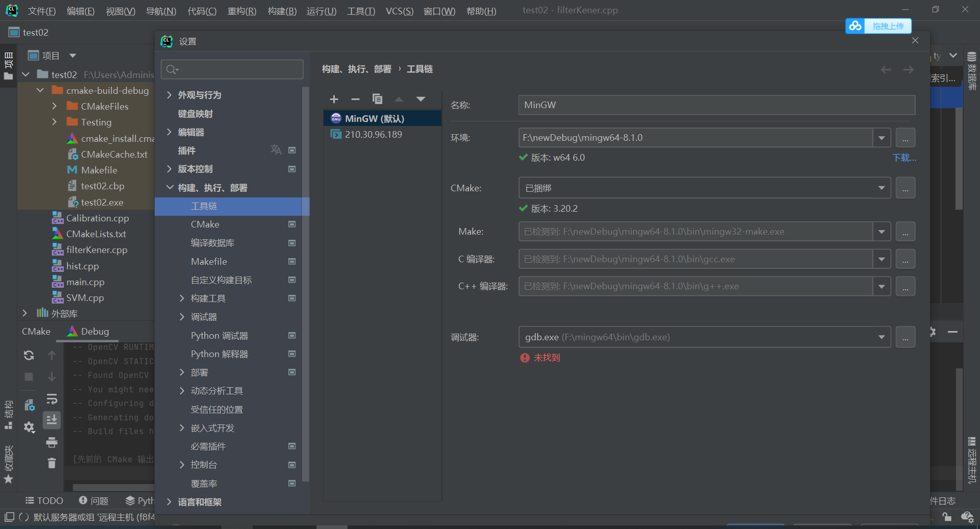Viewport: 980px width, 529px height.
Task: Select the 工具链 settings page
Action: pyautogui.click(x=204, y=206)
